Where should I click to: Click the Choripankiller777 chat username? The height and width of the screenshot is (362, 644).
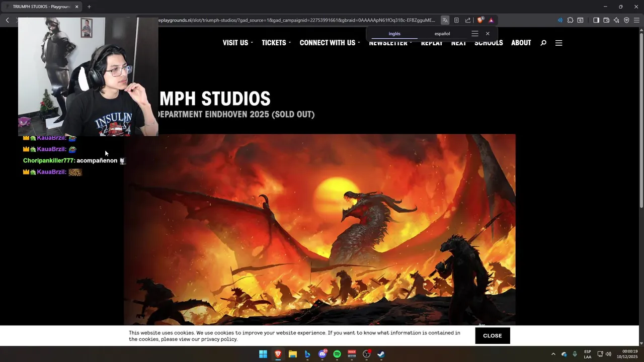point(49,160)
